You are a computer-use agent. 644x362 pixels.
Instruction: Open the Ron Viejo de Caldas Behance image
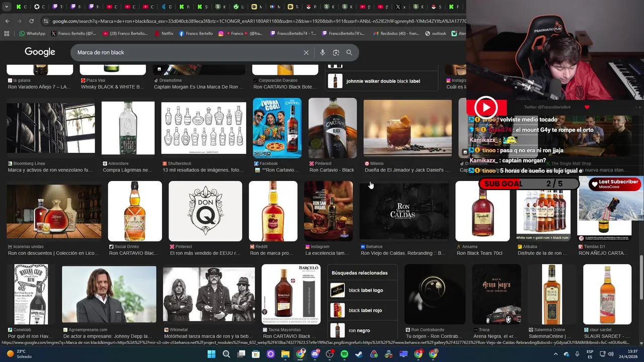405,211
